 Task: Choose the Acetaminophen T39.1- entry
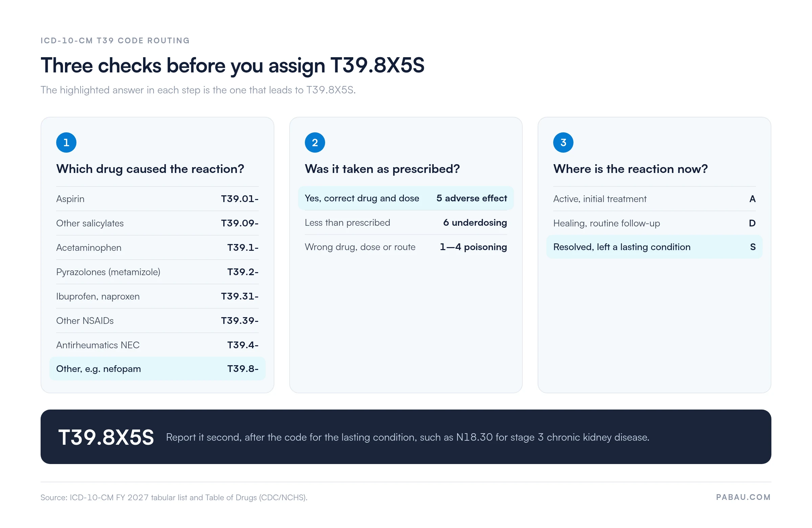pos(157,247)
